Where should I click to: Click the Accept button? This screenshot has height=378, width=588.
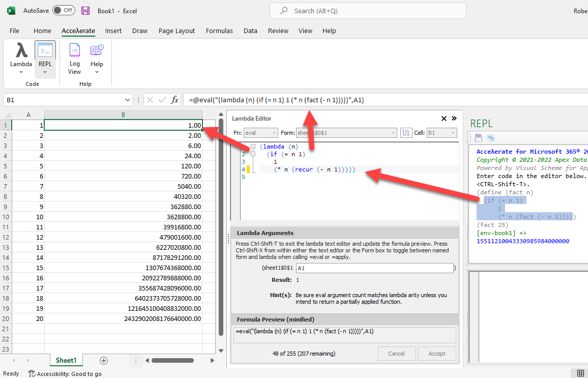click(x=437, y=353)
